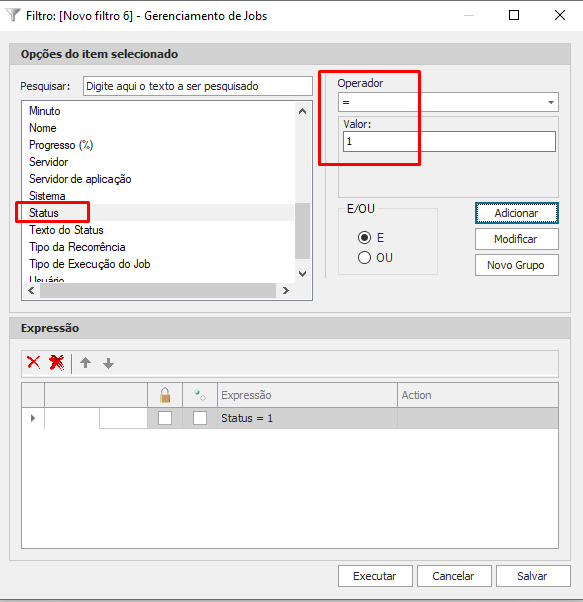This screenshot has height=602, width=583.
Task: Select the E radio option
Action: coord(364,238)
